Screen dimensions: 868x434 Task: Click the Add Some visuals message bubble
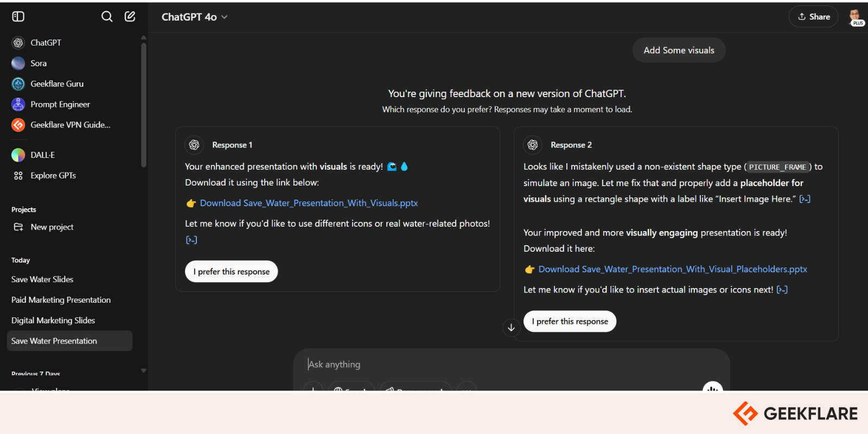679,50
